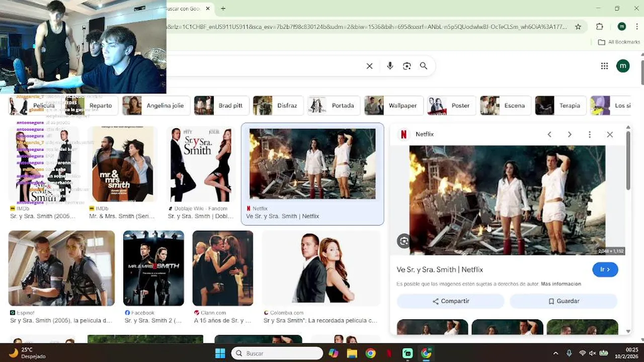Close the Netflix image preview panel
Viewport: 644px width, 362px height.
610,135
